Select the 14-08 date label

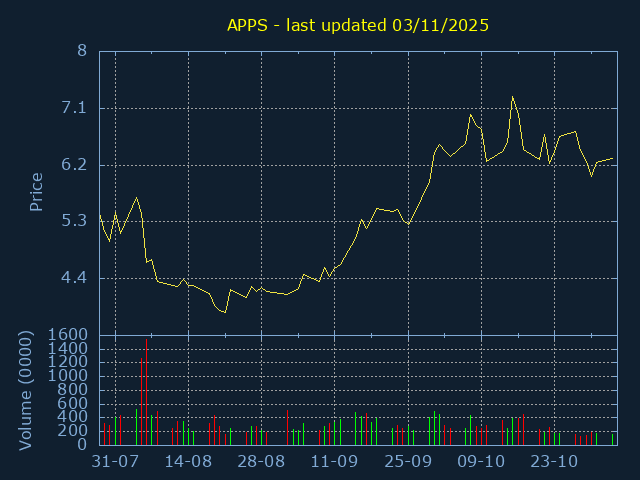click(x=188, y=462)
